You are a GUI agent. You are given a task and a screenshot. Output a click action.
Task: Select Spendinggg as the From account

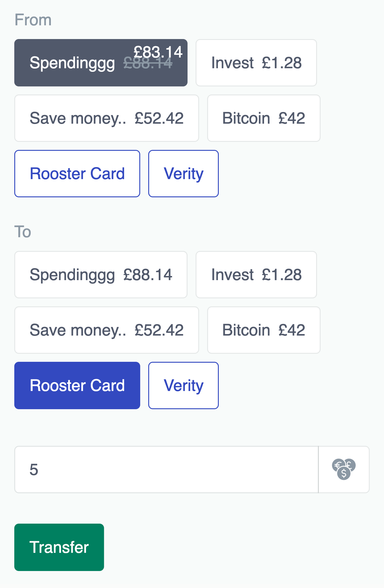click(x=101, y=63)
